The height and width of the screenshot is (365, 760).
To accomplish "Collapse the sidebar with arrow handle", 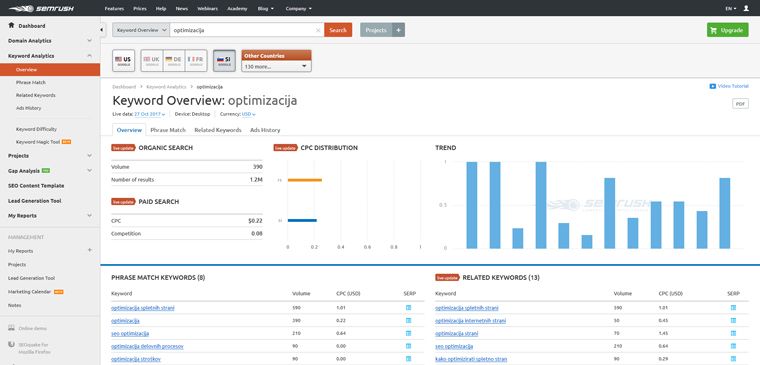I will pyautogui.click(x=102, y=30).
